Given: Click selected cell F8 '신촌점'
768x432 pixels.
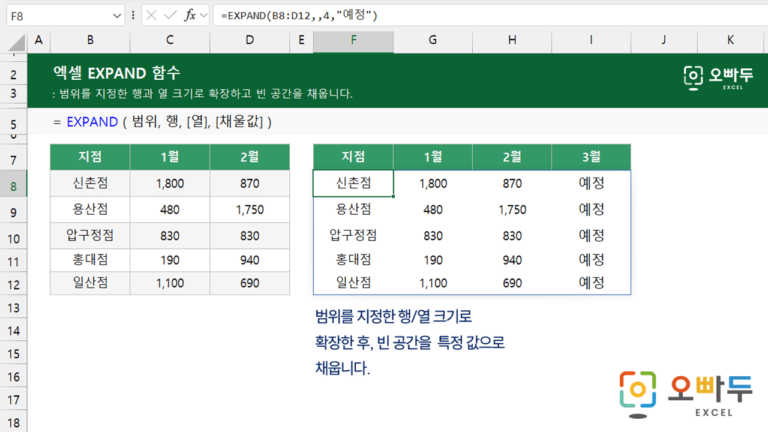Looking at the screenshot, I should 353,183.
